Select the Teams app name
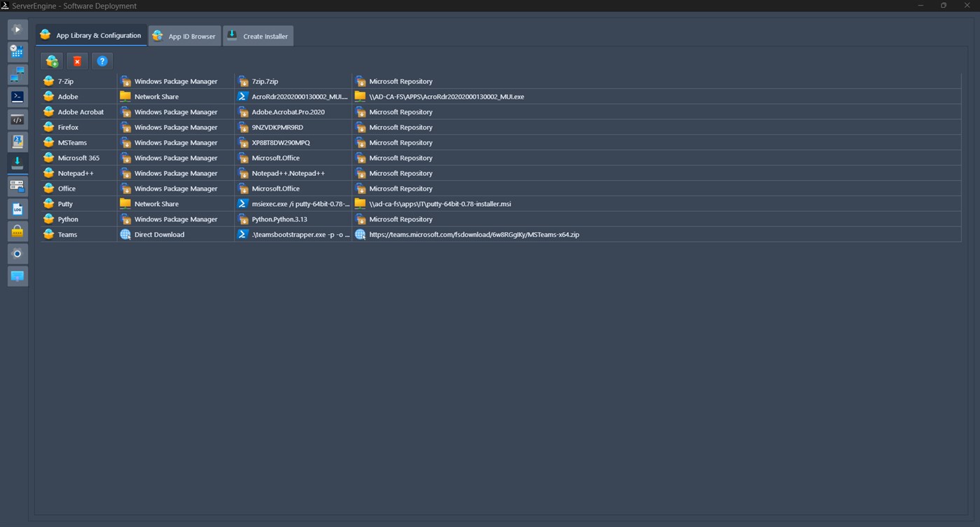This screenshot has width=980, height=527. pyautogui.click(x=67, y=235)
